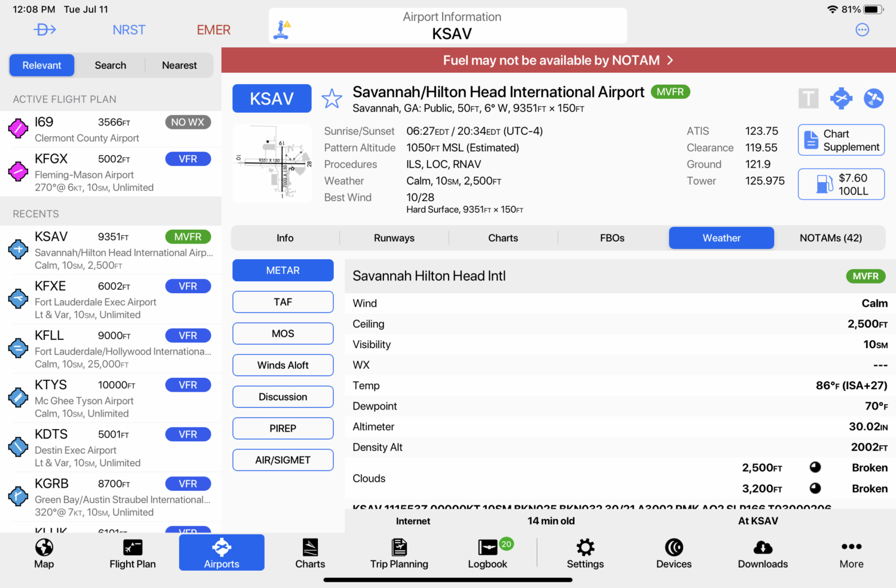
Task: Switch to the NOTAMs tab
Action: pyautogui.click(x=831, y=238)
